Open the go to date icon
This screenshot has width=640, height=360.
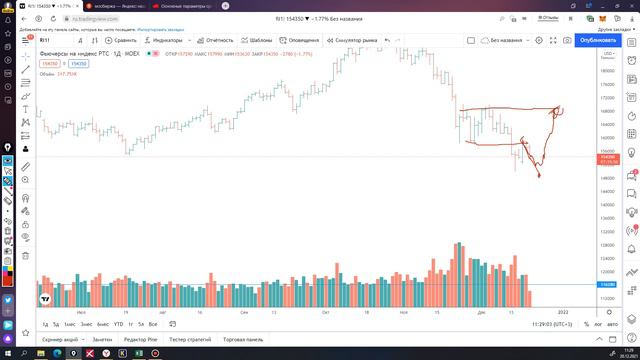[173, 324]
